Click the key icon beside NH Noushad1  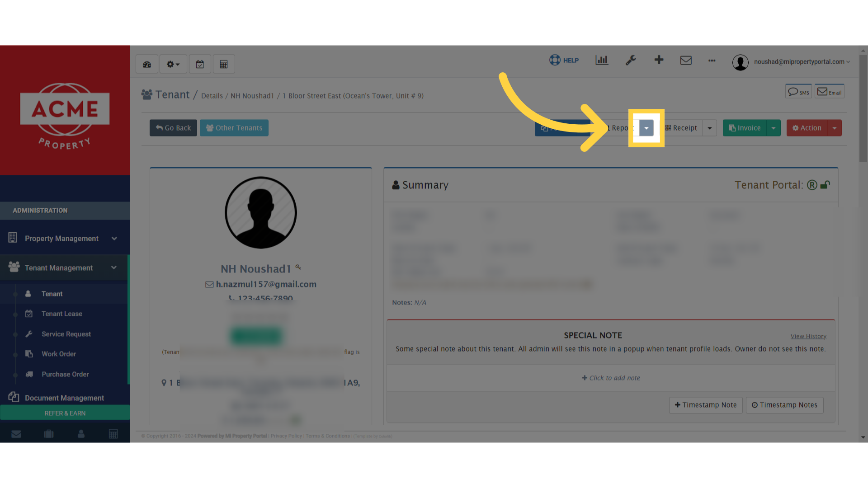coord(297,267)
